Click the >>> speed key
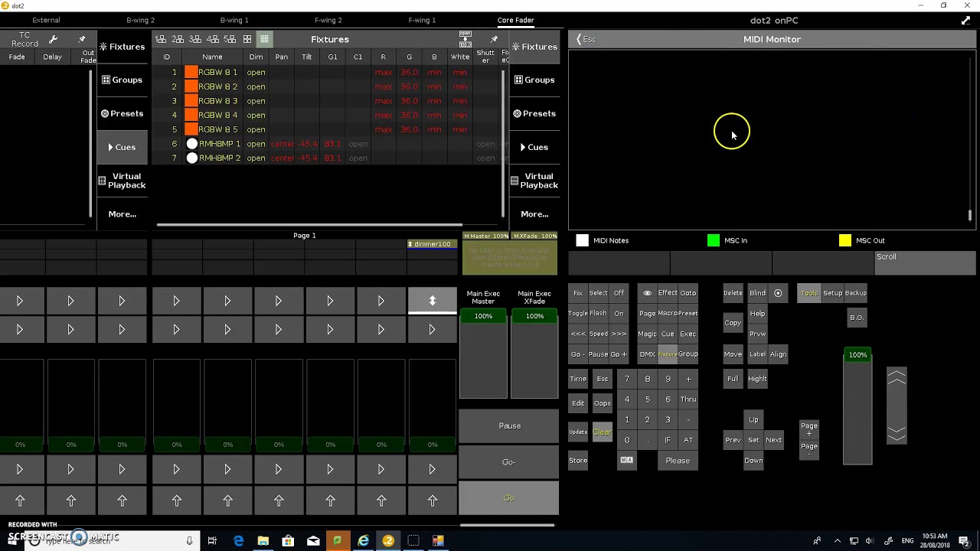 click(619, 334)
